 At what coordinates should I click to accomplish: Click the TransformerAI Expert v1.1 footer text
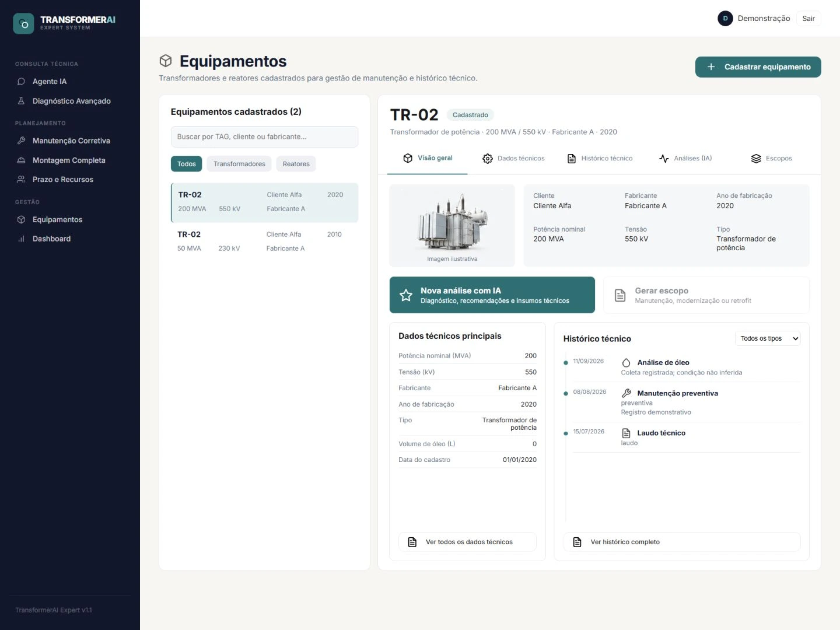tap(54, 610)
